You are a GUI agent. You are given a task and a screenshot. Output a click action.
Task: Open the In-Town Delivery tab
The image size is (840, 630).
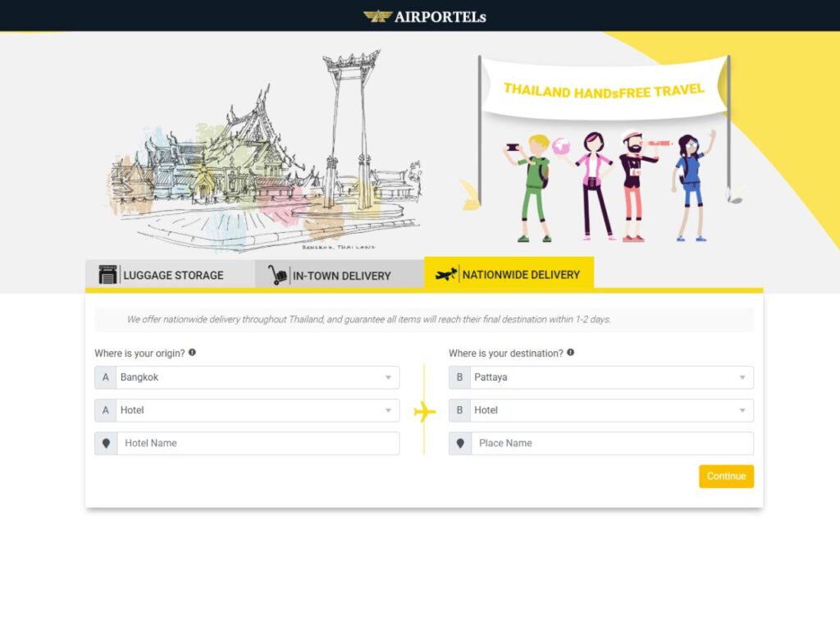(340, 276)
